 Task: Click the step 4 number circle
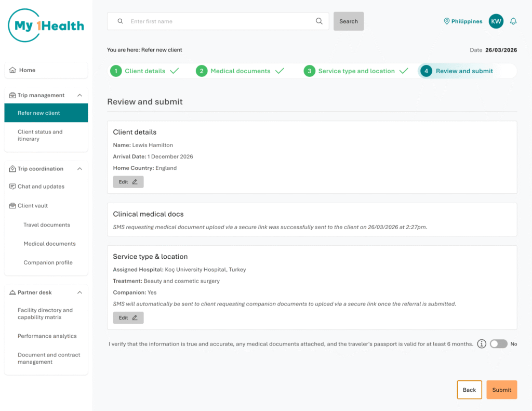426,71
